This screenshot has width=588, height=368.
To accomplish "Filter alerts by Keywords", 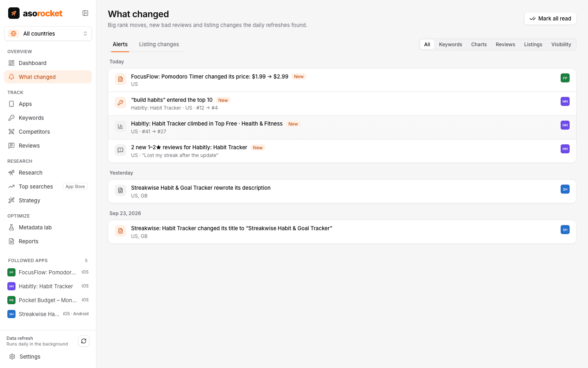I will point(450,45).
